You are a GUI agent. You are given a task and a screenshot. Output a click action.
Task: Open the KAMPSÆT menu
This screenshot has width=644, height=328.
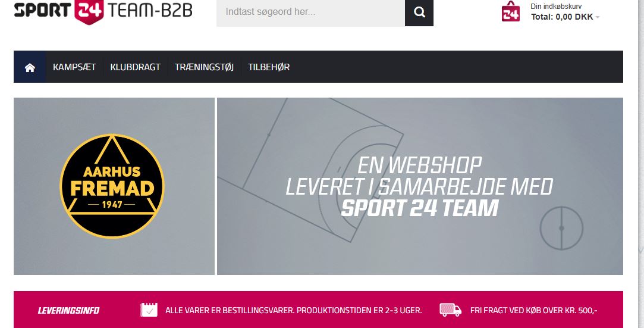click(74, 67)
